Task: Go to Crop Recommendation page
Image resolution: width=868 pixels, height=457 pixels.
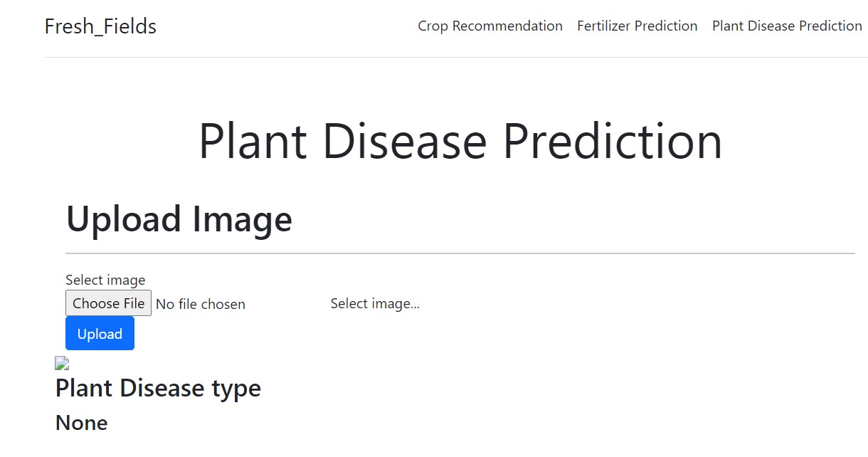Action: [490, 26]
